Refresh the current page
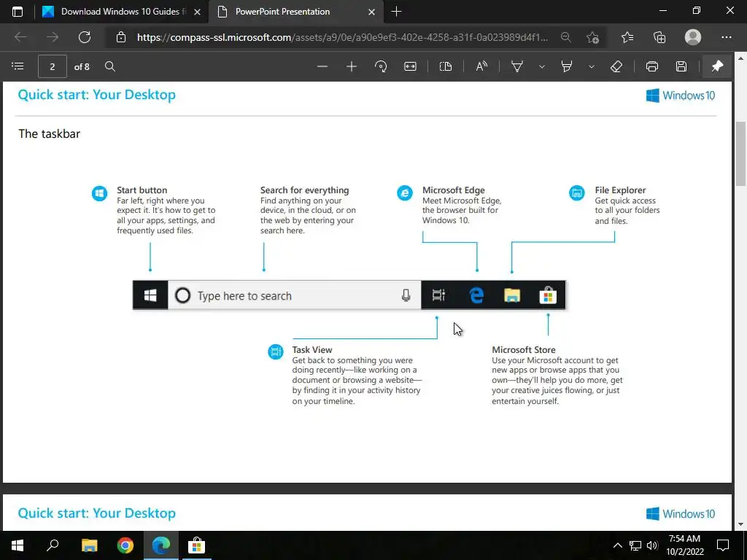747x560 pixels. (x=85, y=37)
